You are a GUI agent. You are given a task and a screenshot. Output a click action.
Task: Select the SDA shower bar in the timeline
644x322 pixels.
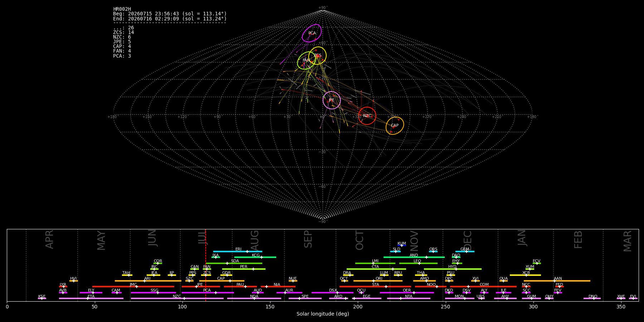[234, 263]
